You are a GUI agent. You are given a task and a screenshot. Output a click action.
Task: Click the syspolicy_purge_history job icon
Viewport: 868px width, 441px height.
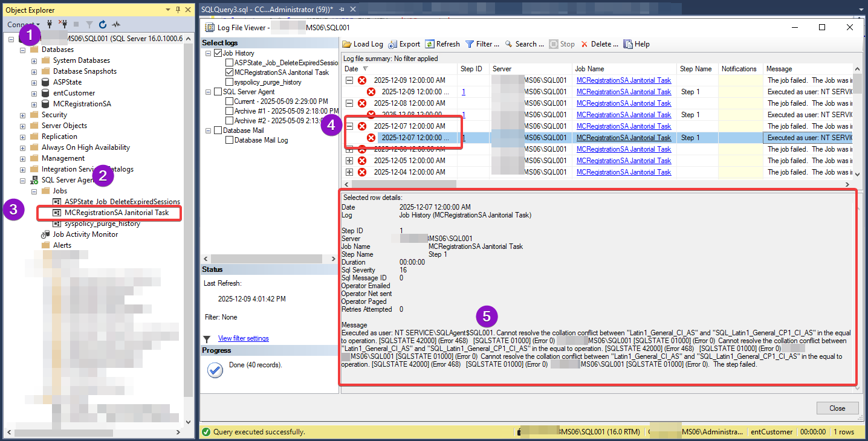(57, 224)
